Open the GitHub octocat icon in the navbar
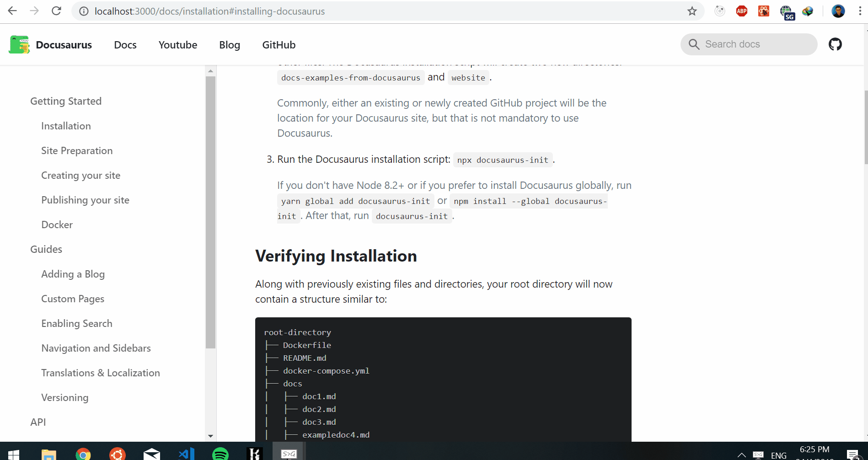 (835, 44)
